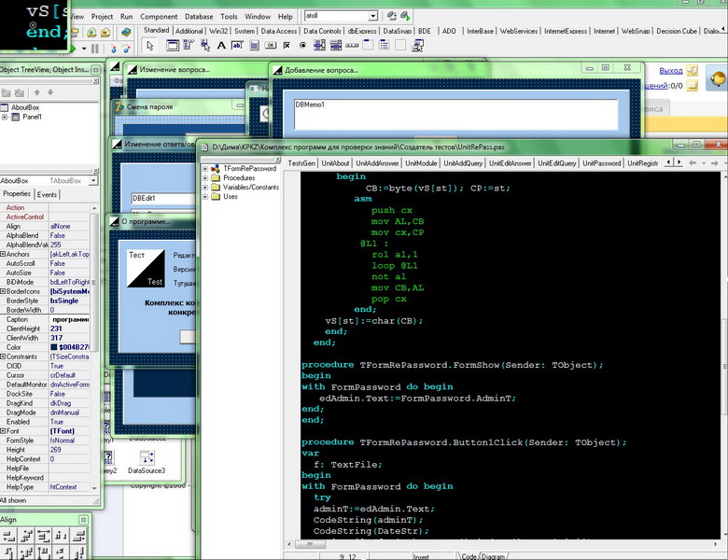Click the code editor vertical scrollbar
Screen dimensions: 728x560
click(x=724, y=357)
